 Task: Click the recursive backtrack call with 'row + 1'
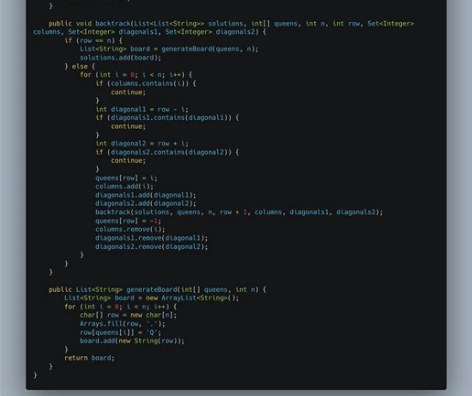(239, 212)
